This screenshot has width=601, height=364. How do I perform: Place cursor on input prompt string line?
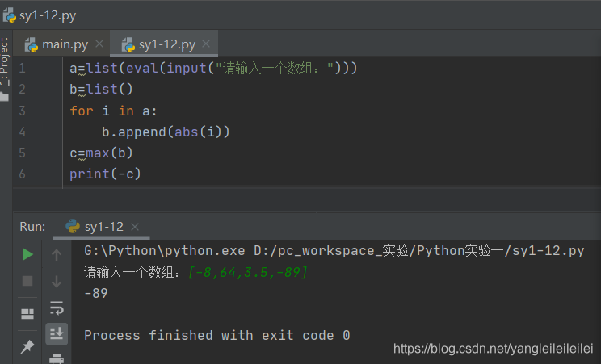click(213, 69)
